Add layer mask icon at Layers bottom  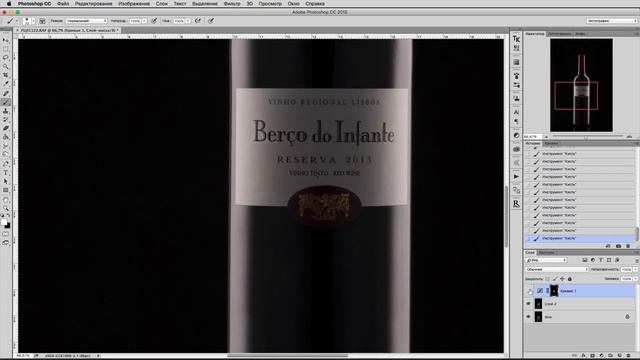pos(592,356)
